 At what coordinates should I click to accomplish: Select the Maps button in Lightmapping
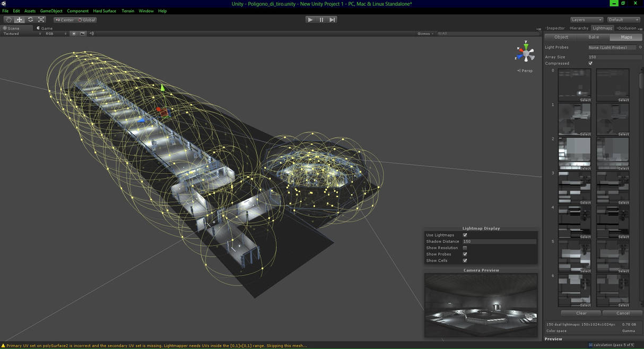coord(626,37)
